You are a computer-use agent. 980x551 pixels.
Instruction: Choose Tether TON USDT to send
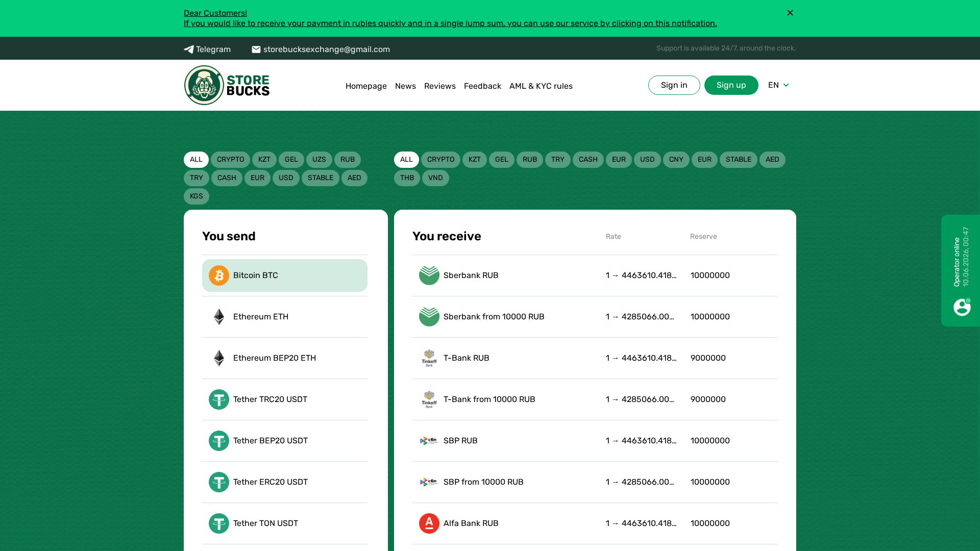(x=285, y=523)
